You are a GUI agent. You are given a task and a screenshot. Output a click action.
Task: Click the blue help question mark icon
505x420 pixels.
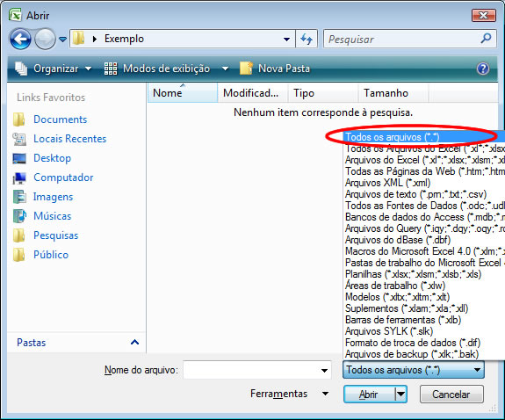click(483, 69)
